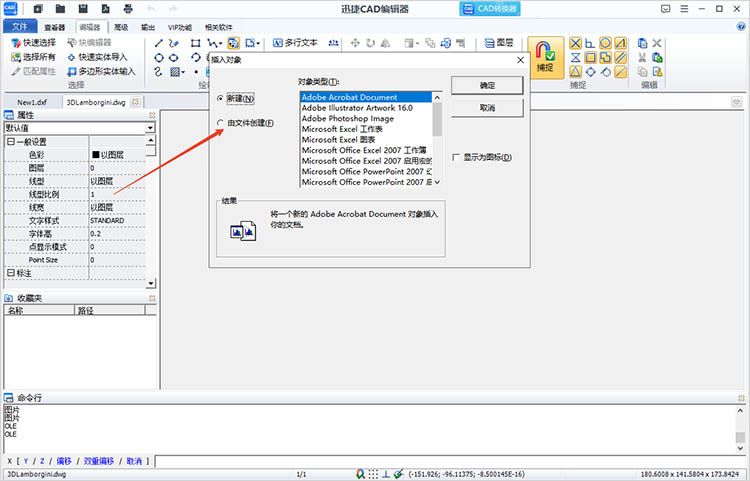
Task: Click the 偏移 link in command bar
Action: [64, 461]
